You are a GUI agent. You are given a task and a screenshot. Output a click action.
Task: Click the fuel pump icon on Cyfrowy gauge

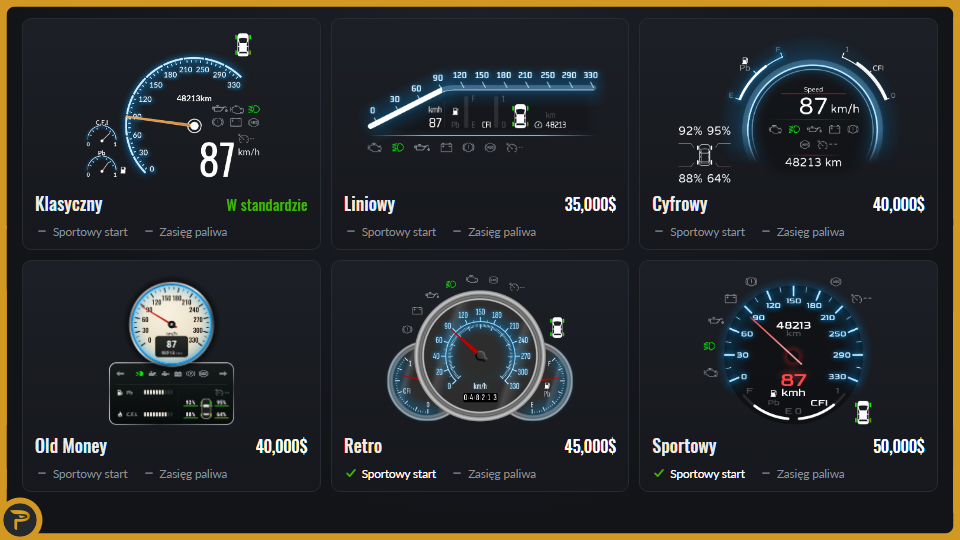[744, 61]
